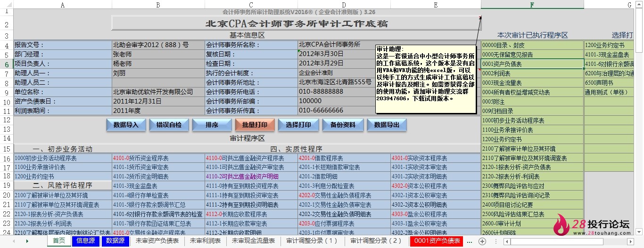This screenshot has height=248, width=644.
Task: Select 009归档目录 in the executed list
Action: [532, 111]
